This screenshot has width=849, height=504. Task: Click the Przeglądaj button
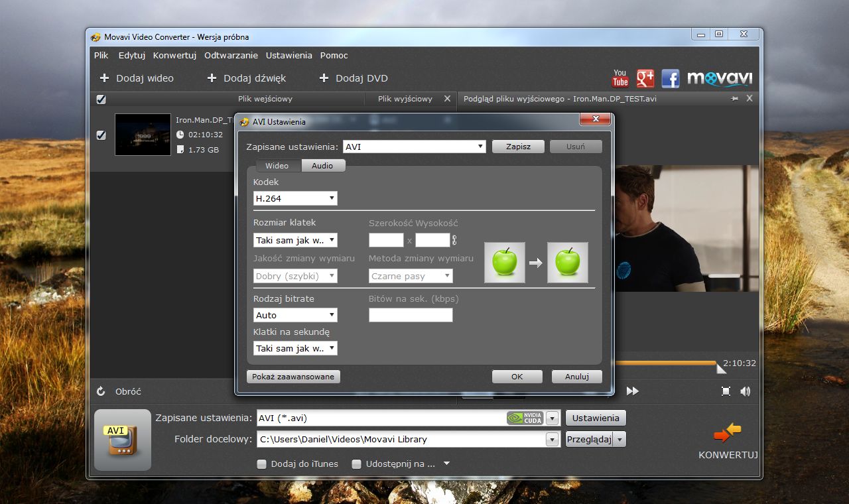pos(589,439)
